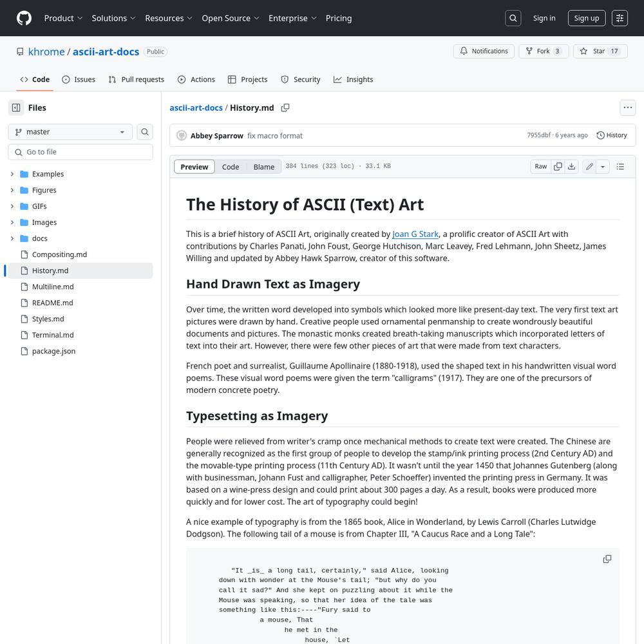This screenshot has width=644, height=644.
Task: Open the Insights tab
Action: click(x=353, y=80)
